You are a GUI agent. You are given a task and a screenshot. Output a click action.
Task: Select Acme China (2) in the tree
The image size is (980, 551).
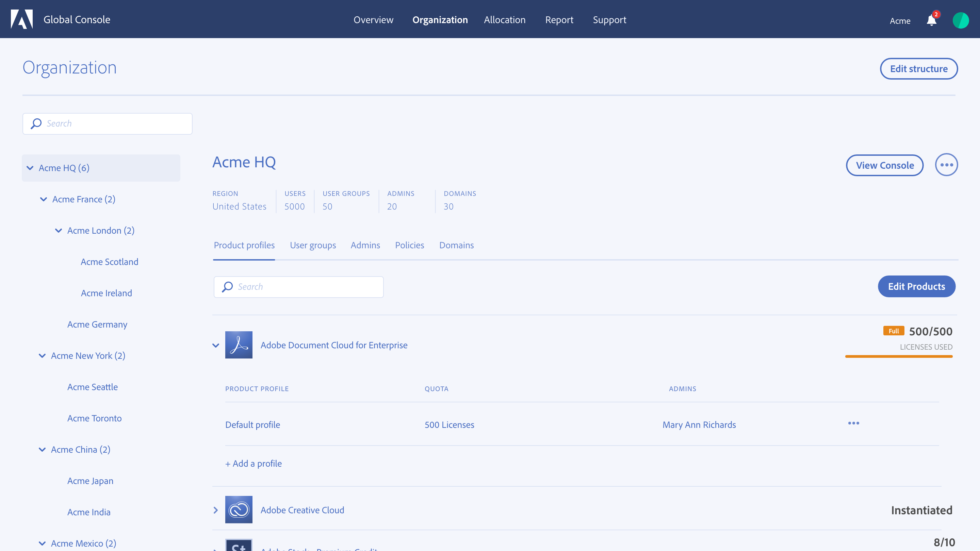coord(81,449)
